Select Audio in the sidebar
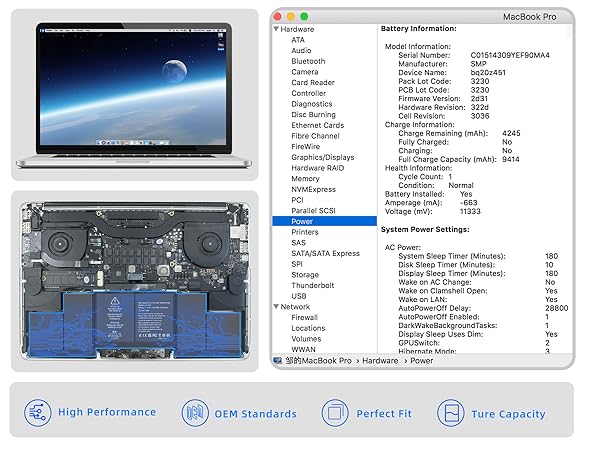Viewport: 600px width, 450px height. [301, 51]
